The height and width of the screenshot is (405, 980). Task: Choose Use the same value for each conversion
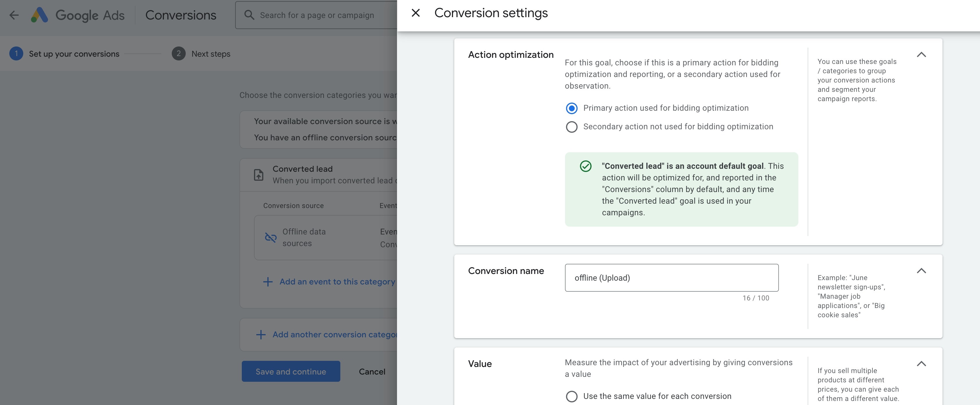pyautogui.click(x=571, y=396)
